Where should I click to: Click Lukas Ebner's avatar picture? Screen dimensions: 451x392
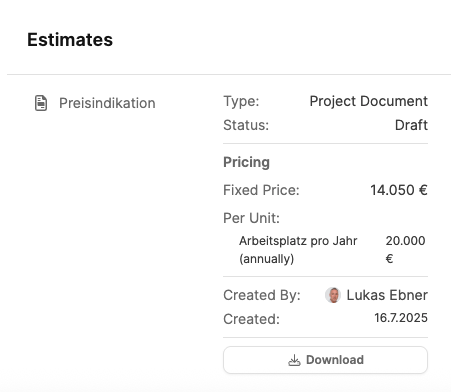[x=333, y=295]
